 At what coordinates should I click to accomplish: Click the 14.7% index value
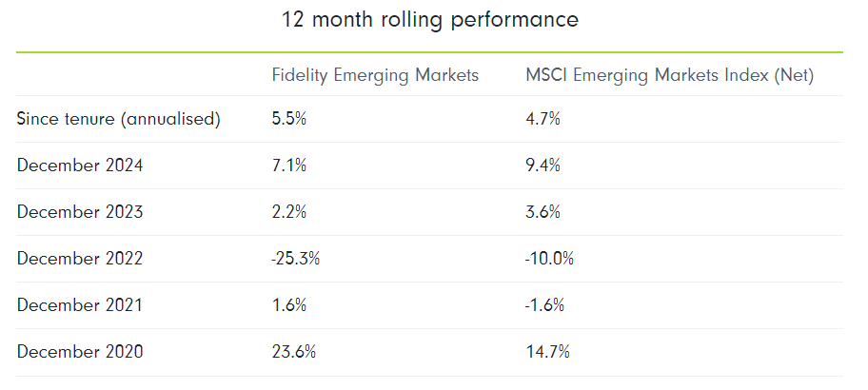pyautogui.click(x=547, y=352)
